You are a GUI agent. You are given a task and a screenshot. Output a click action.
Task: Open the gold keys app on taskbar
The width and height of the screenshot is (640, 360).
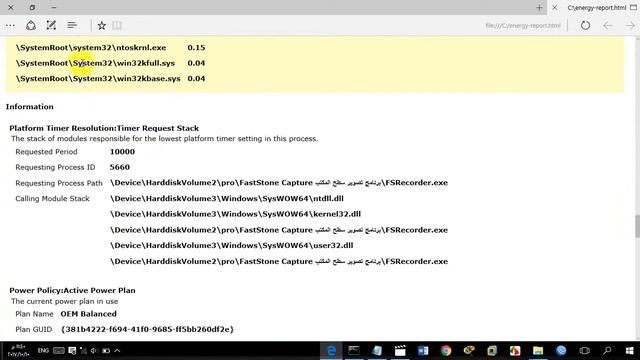point(469,351)
